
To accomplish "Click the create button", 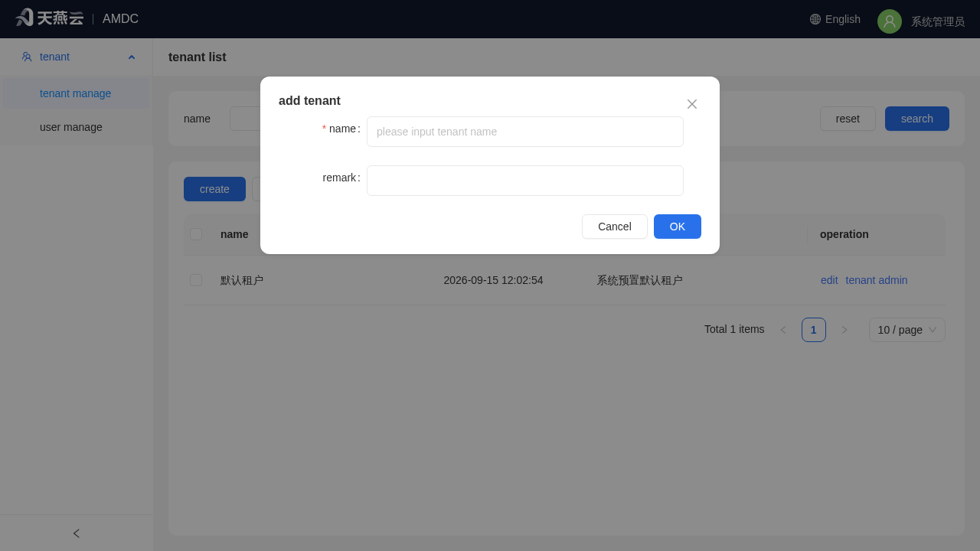I will [214, 189].
